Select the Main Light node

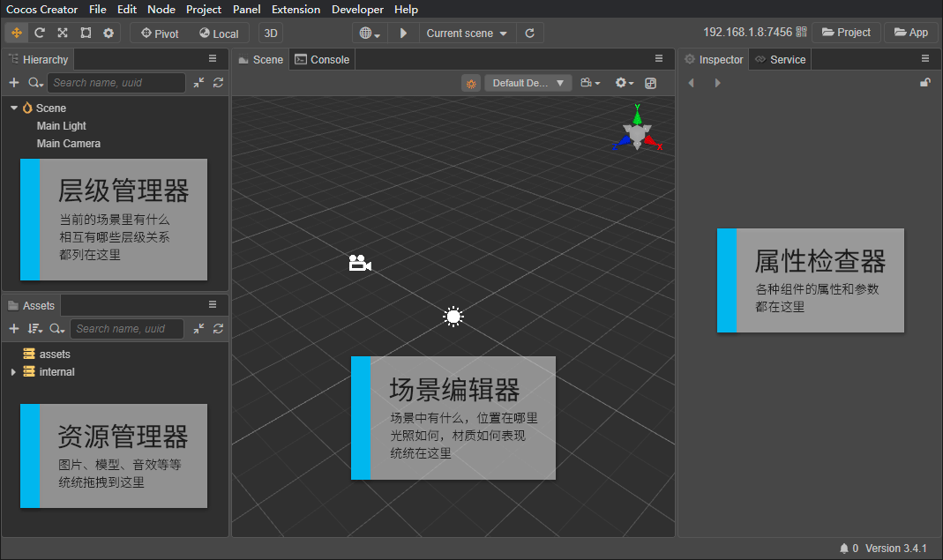click(62, 126)
